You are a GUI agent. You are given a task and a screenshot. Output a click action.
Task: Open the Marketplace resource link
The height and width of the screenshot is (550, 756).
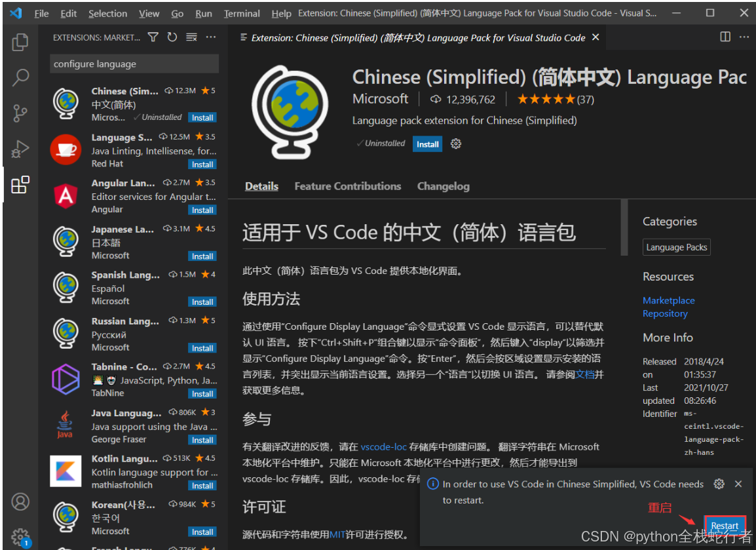[668, 300]
